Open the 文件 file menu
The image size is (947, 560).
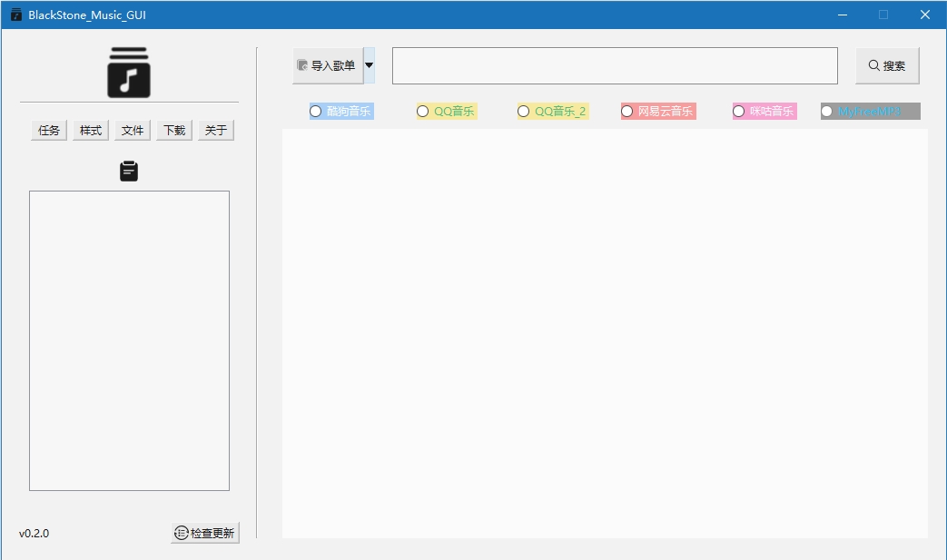[133, 131]
